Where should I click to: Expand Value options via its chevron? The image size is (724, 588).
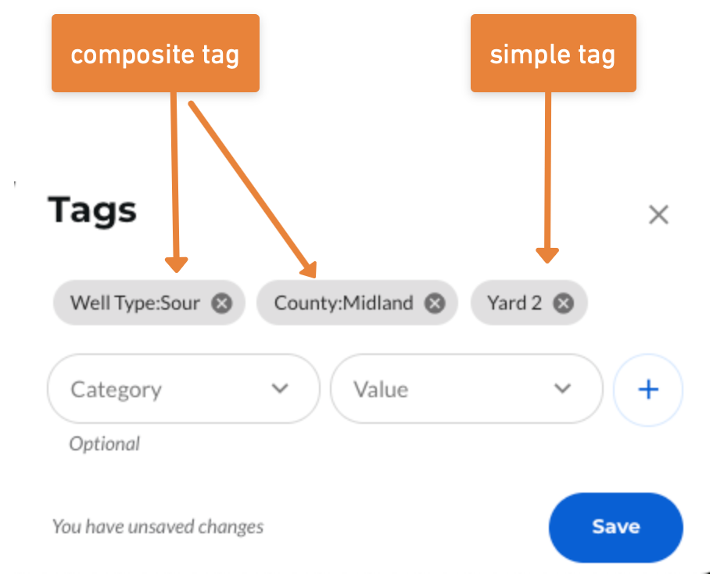point(562,389)
